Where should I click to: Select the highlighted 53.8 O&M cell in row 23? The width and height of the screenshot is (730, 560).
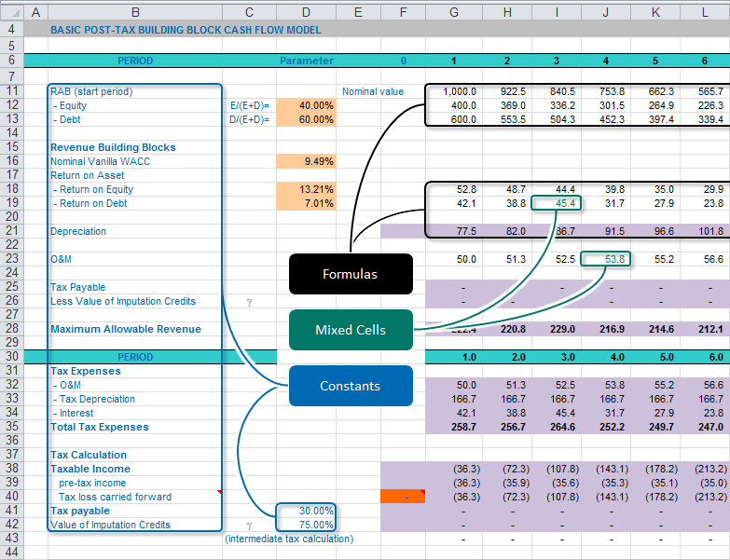(606, 259)
